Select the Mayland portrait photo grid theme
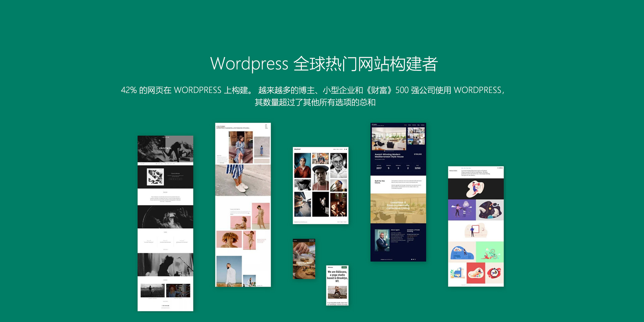Viewport: 644px width, 322px height. (320, 185)
